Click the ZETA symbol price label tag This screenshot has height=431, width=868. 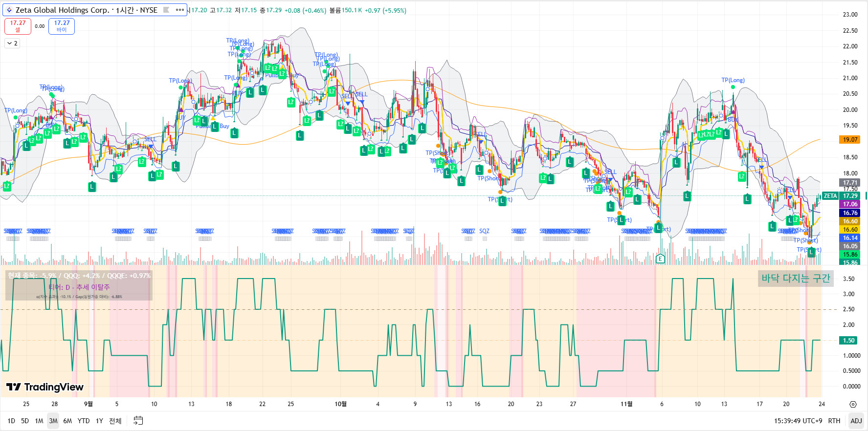(830, 196)
